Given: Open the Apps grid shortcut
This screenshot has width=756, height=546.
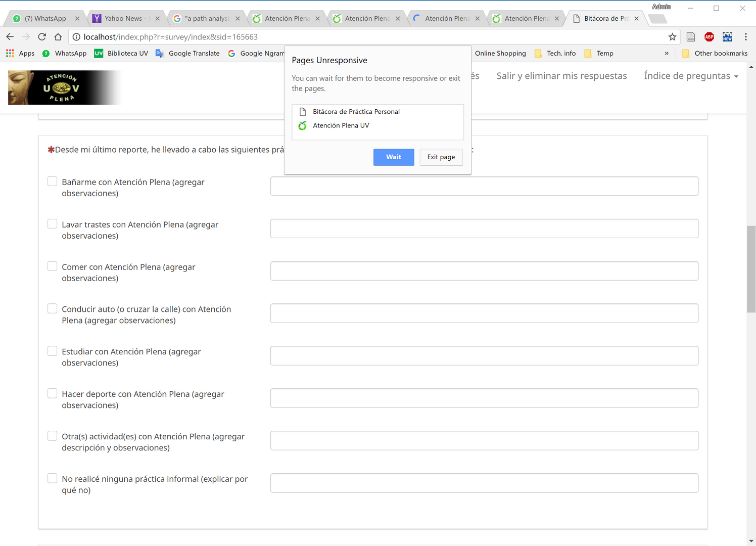Looking at the screenshot, I should [x=10, y=53].
